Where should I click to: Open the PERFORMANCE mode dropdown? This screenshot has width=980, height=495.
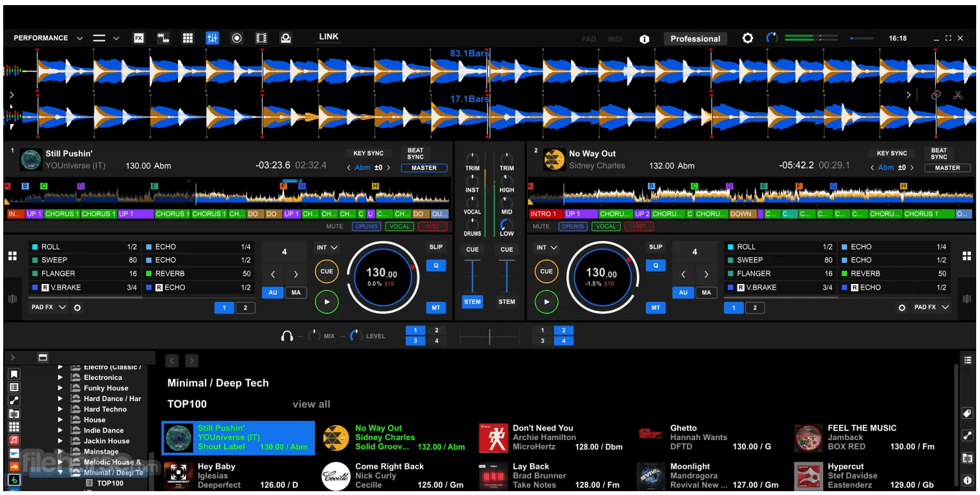point(49,38)
